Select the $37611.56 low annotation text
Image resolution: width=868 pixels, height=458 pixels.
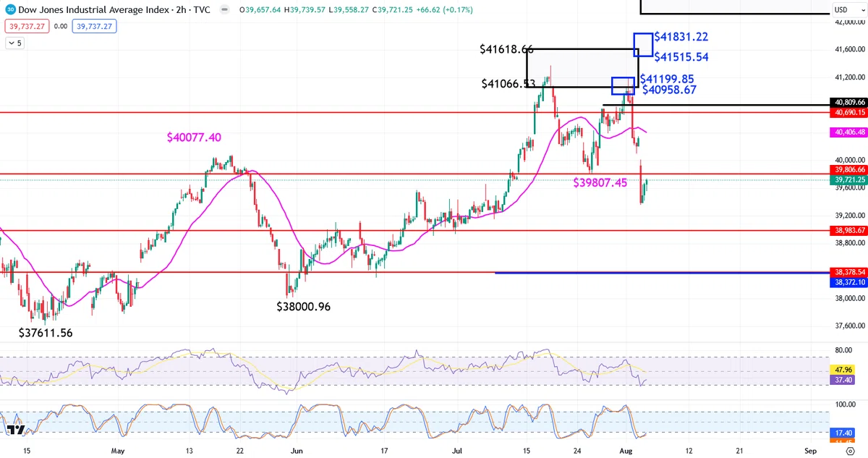[x=46, y=333]
